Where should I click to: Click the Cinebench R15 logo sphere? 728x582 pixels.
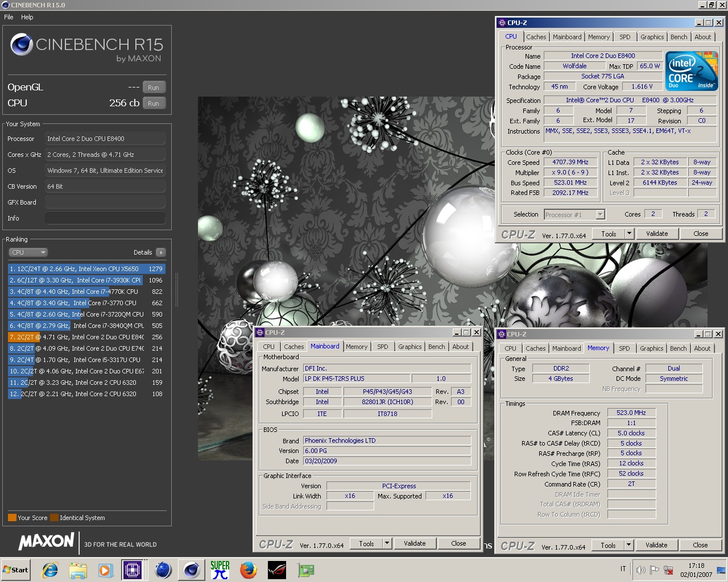22,44
